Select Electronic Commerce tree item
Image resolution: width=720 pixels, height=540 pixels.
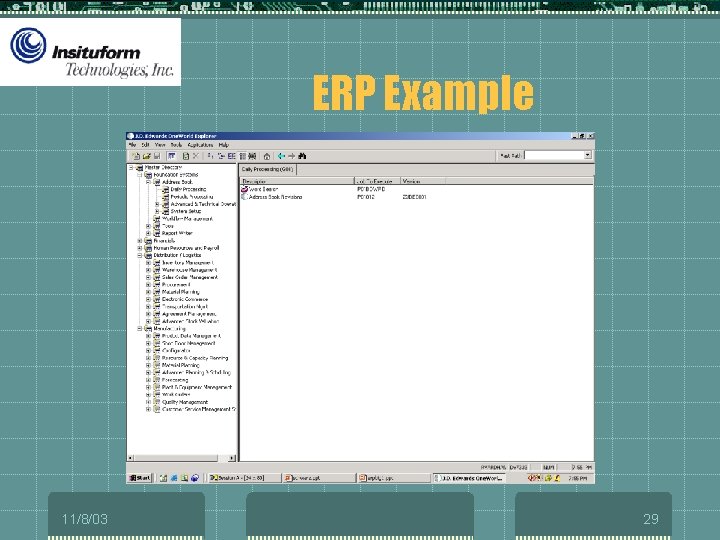pyautogui.click(x=185, y=299)
